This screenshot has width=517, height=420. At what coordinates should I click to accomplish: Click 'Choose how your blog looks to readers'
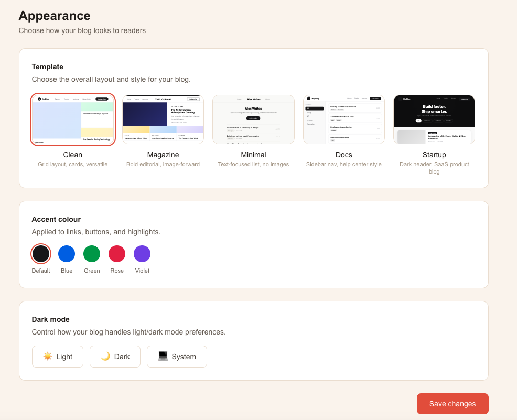click(x=82, y=30)
